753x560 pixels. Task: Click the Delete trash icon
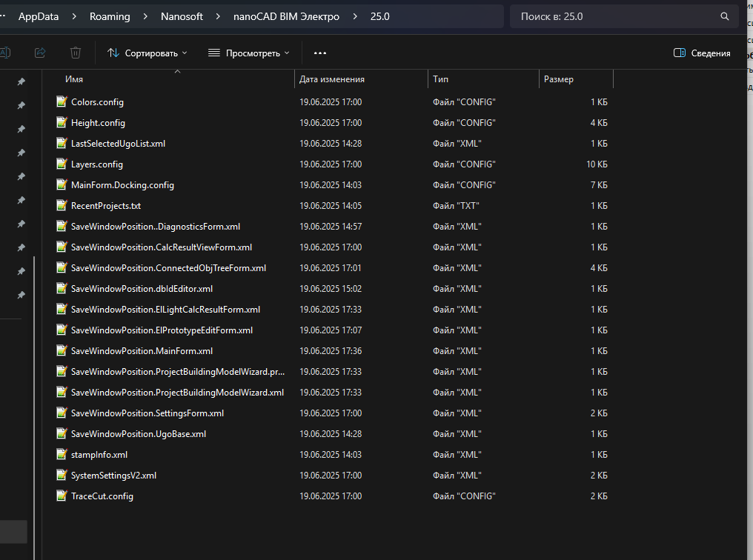(x=76, y=53)
